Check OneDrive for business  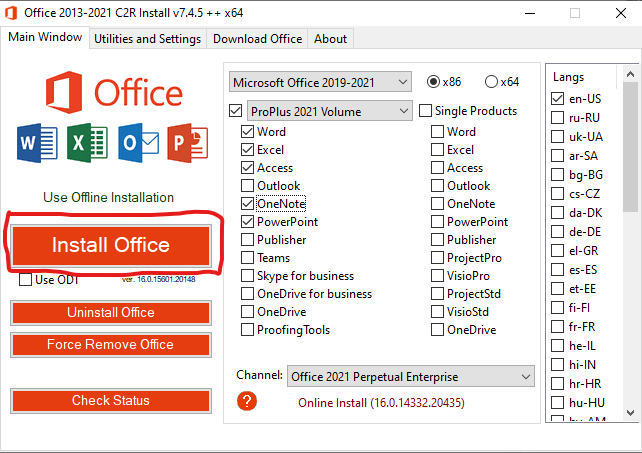coord(247,294)
